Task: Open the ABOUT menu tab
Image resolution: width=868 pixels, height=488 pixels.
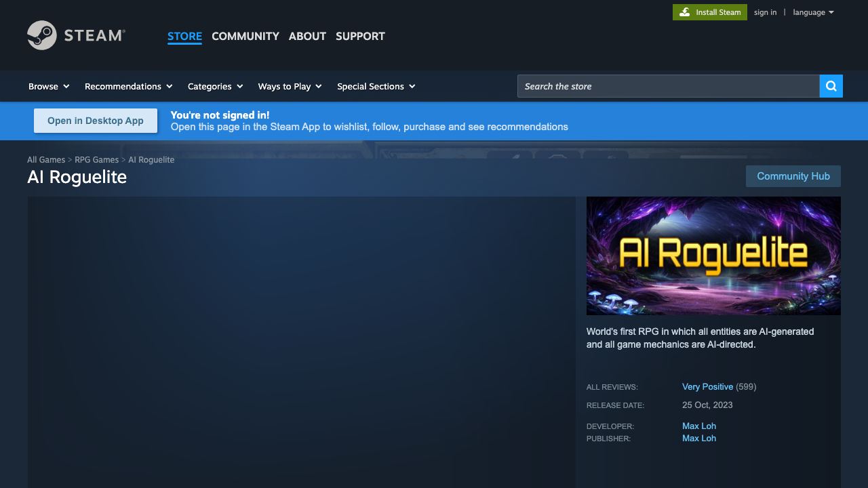Action: click(x=307, y=36)
